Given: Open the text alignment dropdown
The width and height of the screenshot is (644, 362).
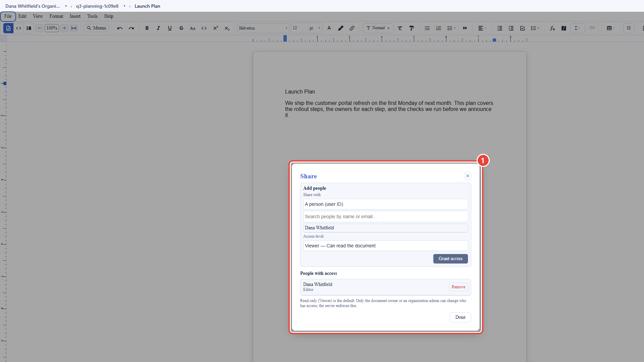Looking at the screenshot, I should click(482, 28).
